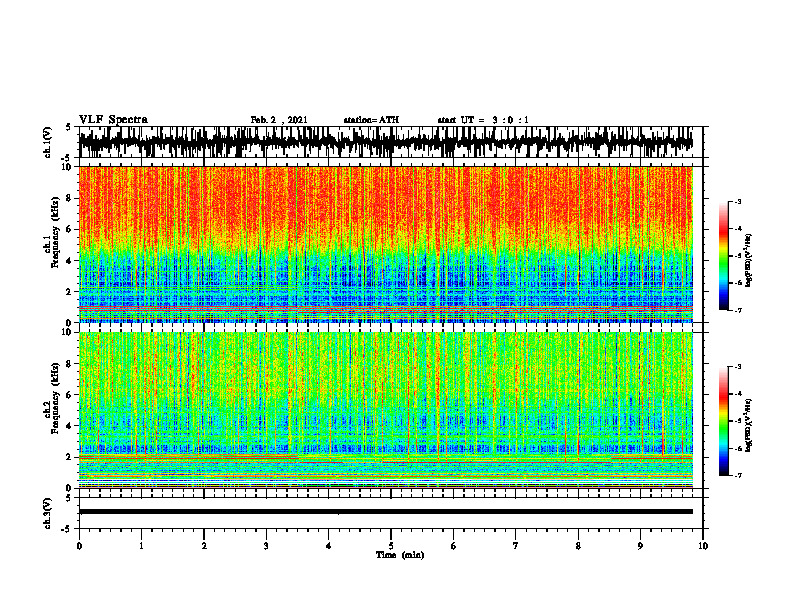The height and width of the screenshot is (612, 792).
Task: Click the ch.1 Frequency (kHz) axis label
Action: pyautogui.click(x=52, y=232)
